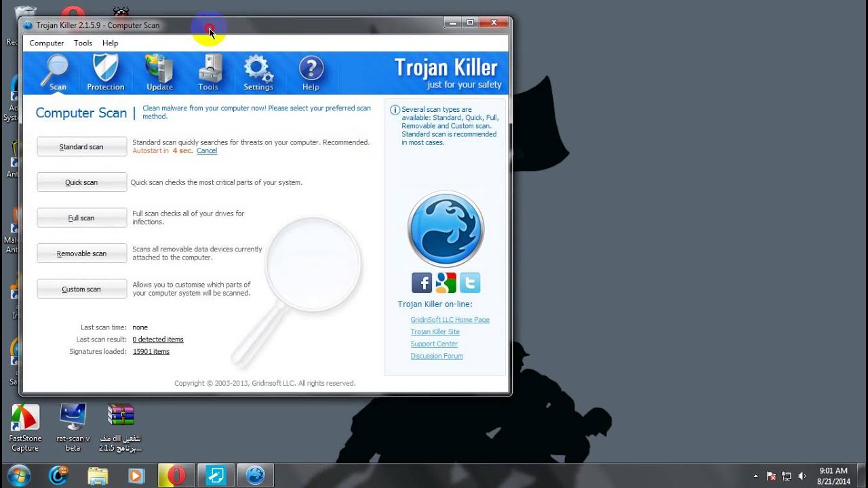Open Opera browser from taskbar

coord(176,476)
